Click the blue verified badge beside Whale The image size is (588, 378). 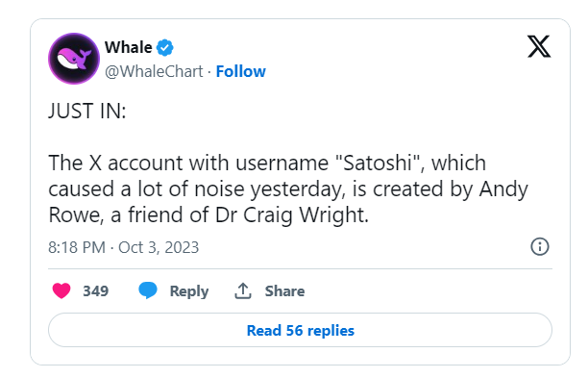coord(164,48)
